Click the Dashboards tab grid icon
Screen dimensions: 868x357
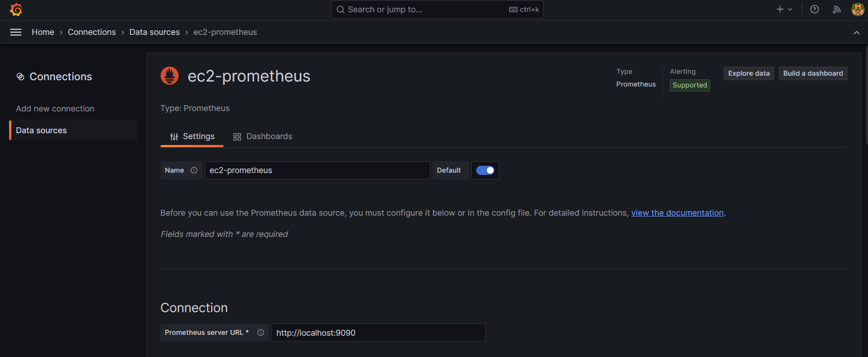(237, 137)
